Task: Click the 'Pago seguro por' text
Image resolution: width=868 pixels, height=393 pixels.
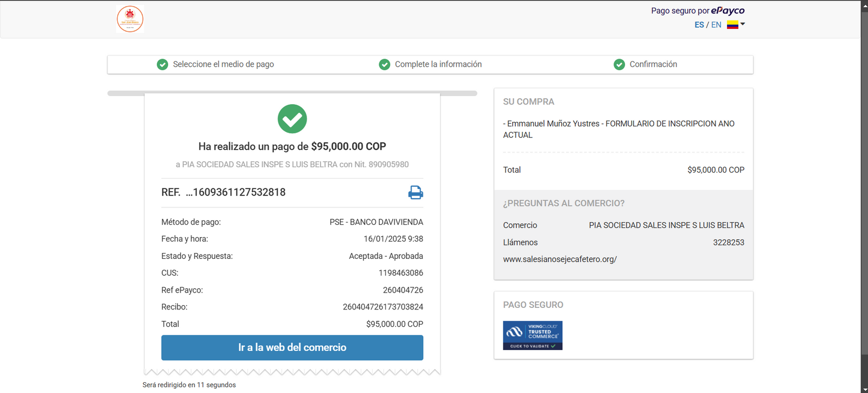Action: click(x=680, y=11)
